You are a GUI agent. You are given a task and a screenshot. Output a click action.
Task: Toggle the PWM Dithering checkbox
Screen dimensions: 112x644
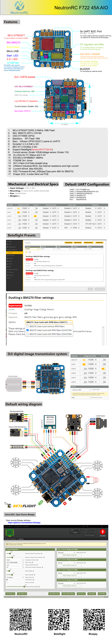7,580
